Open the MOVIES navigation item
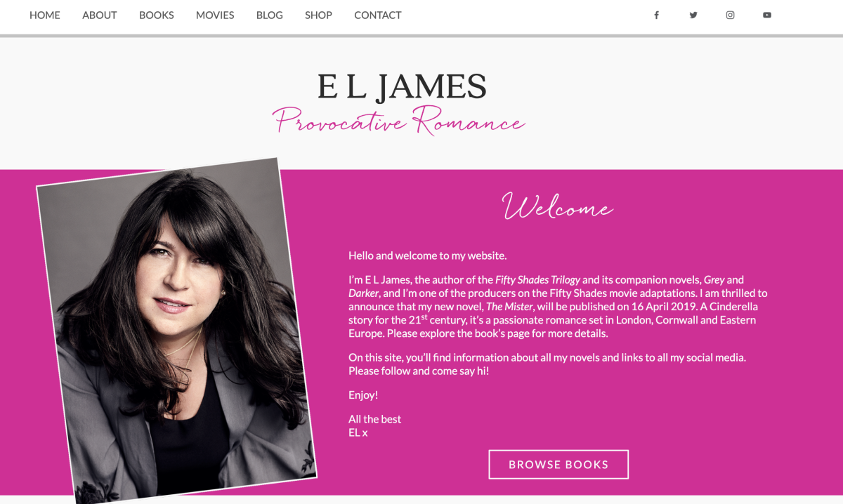 (215, 15)
